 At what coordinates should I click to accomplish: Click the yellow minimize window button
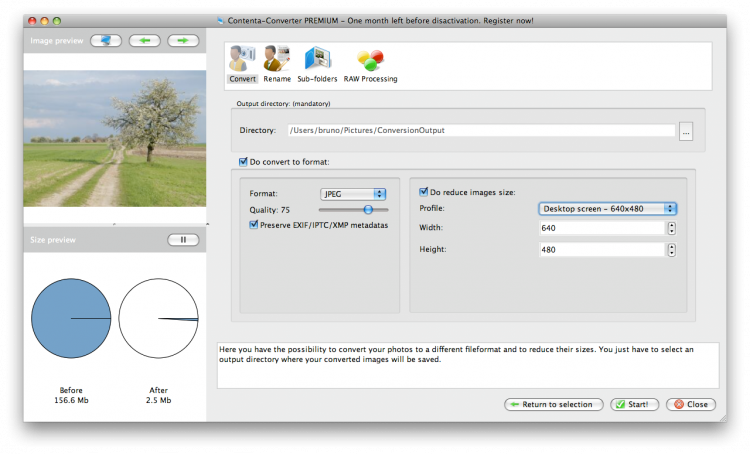coord(44,21)
